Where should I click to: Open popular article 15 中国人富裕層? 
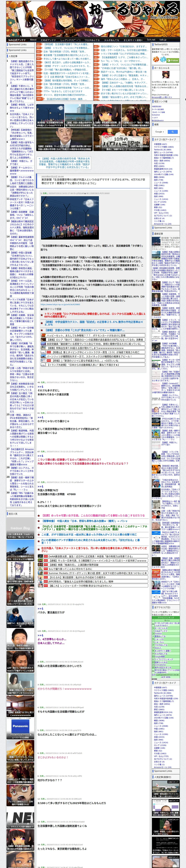(x=22, y=259)
